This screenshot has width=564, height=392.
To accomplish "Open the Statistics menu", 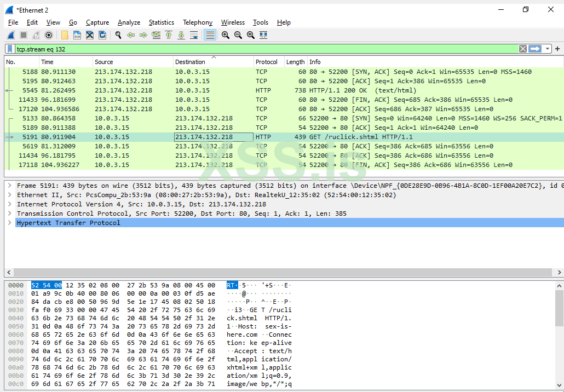I will click(x=161, y=22).
